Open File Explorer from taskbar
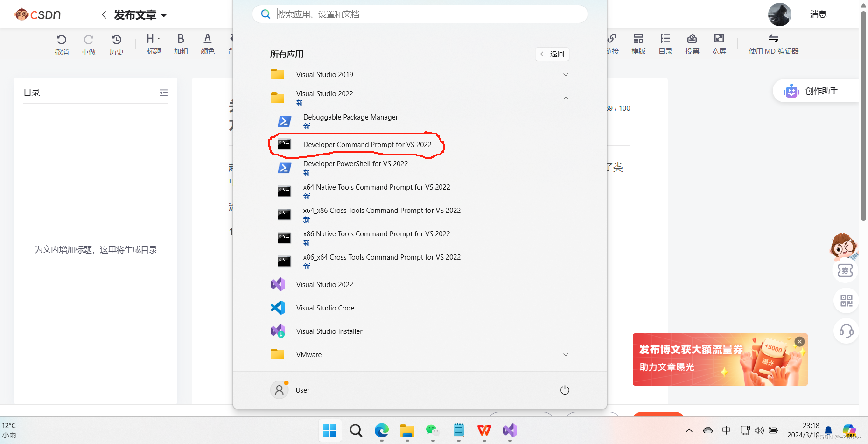The width and height of the screenshot is (868, 444). click(x=407, y=430)
